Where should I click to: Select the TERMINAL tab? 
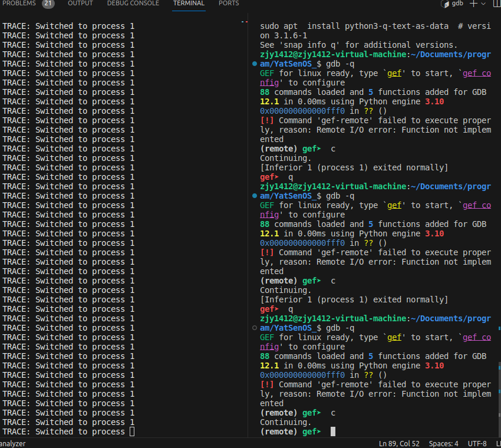[189, 3]
